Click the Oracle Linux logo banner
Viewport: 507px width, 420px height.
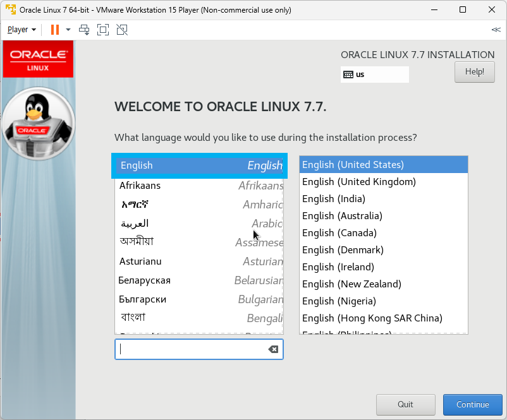38,59
